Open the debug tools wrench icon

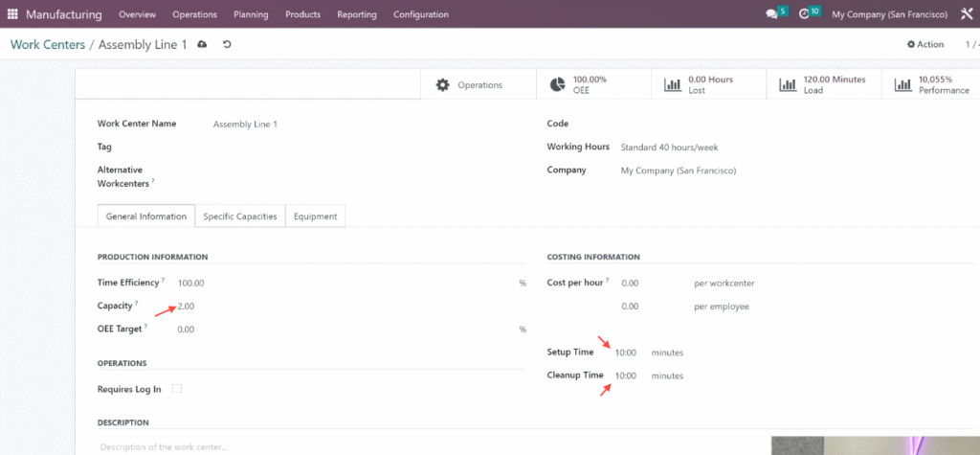(x=966, y=13)
